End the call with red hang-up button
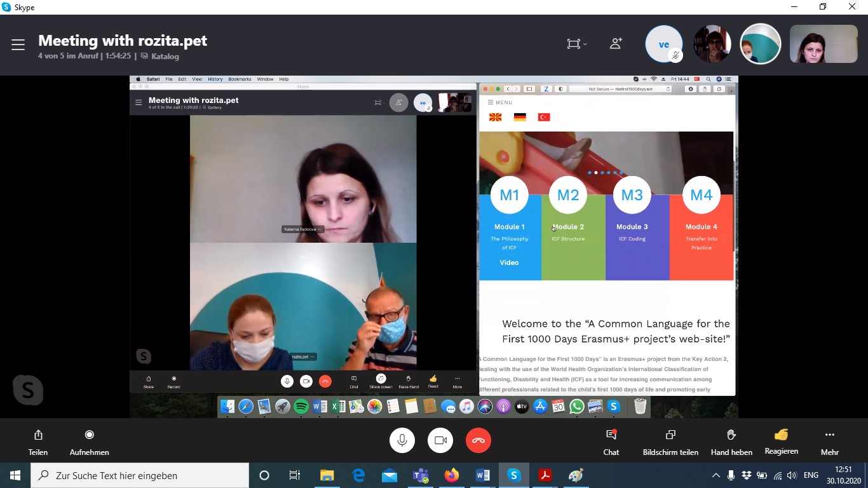The width and height of the screenshot is (868, 488). pos(478,440)
